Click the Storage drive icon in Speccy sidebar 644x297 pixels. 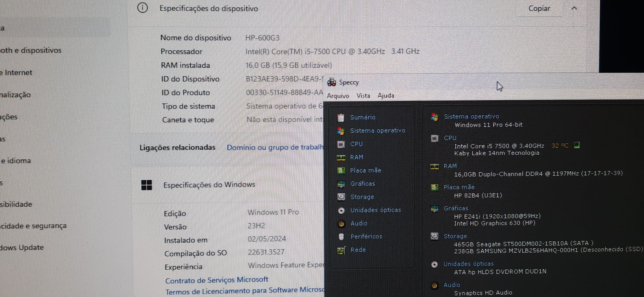pos(341,197)
